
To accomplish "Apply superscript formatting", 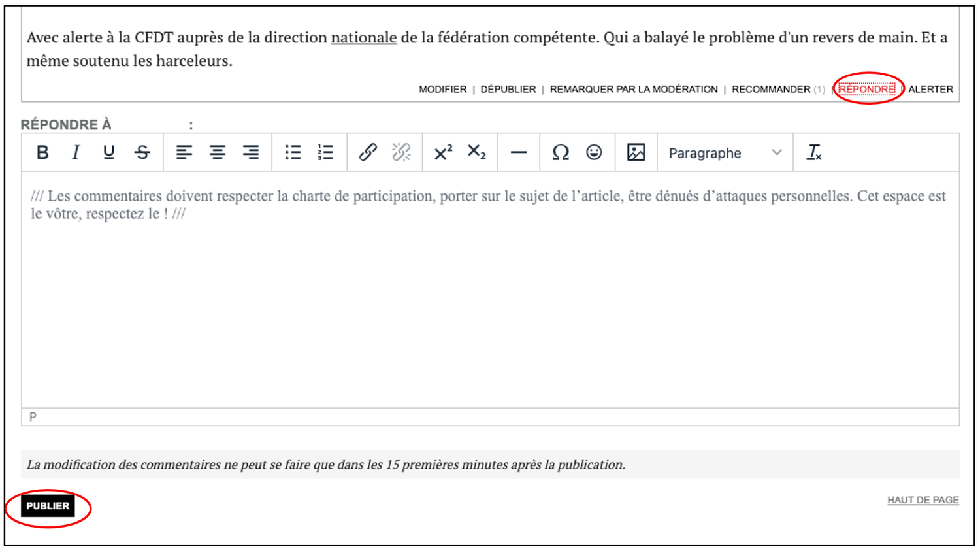I will point(443,153).
